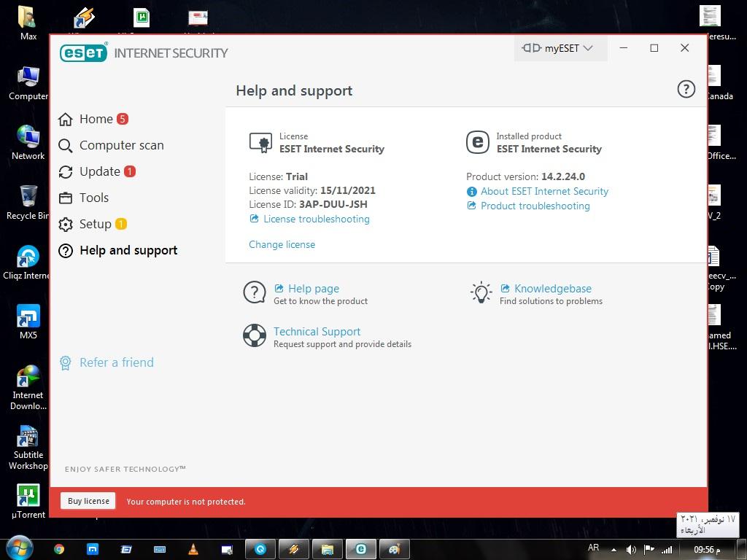Screen dimensions: 747x560
Task: Open Maxthon browser from the taskbar
Action: point(93,550)
